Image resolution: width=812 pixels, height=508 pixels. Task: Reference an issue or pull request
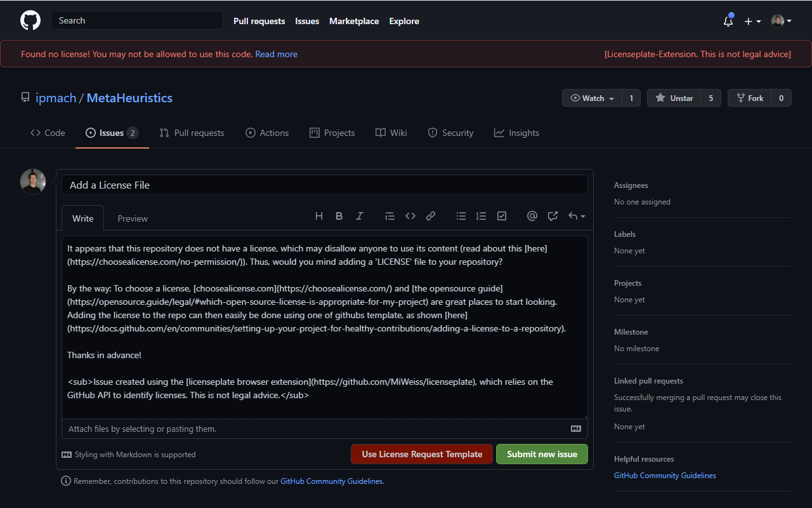tap(553, 216)
